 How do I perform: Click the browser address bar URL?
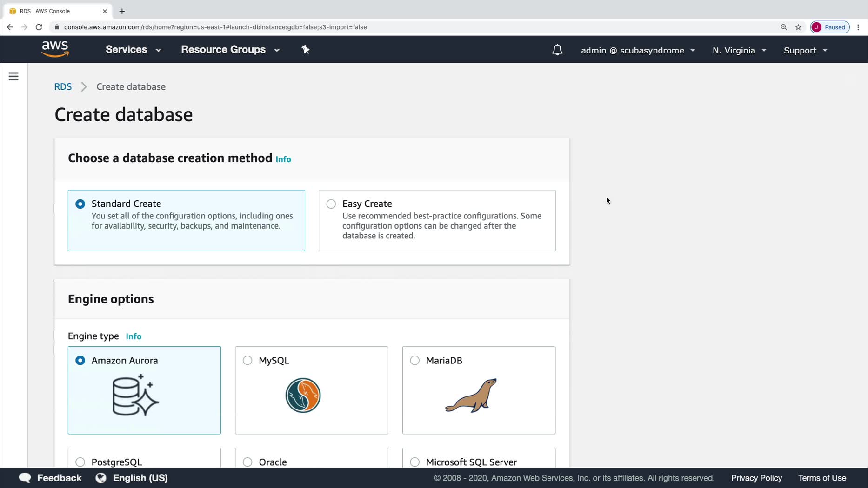tap(215, 27)
